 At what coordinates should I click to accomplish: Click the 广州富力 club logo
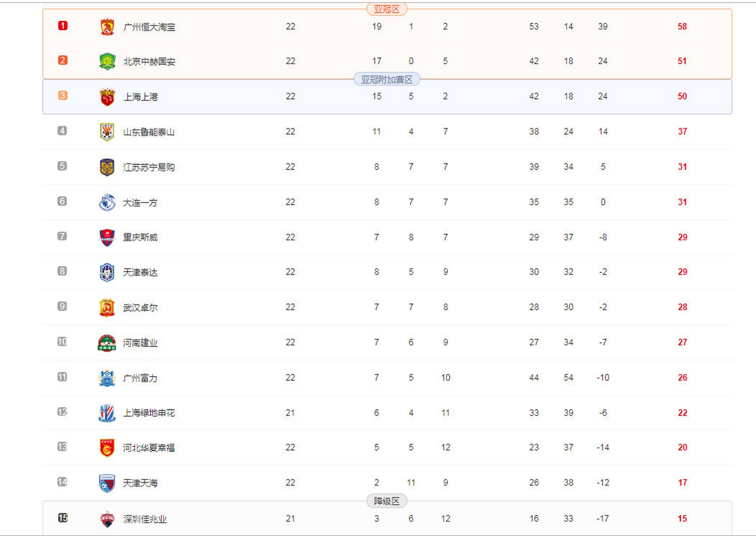point(107,378)
